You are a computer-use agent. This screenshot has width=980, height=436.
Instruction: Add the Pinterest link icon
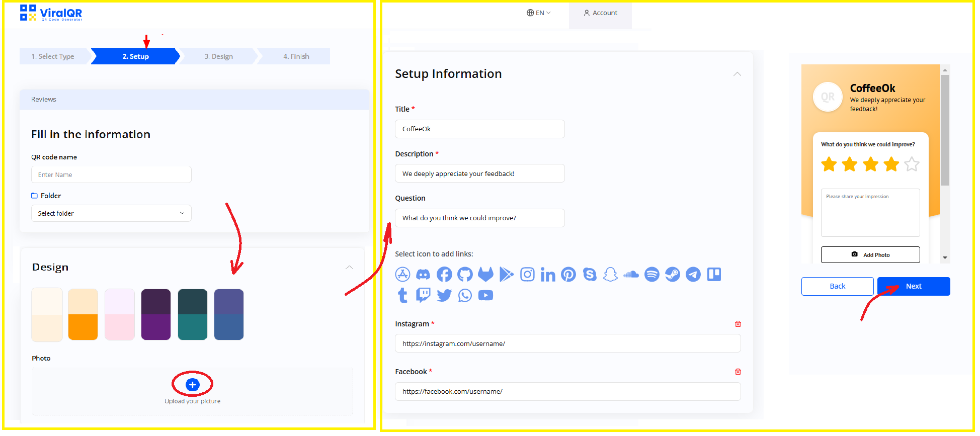tap(568, 275)
